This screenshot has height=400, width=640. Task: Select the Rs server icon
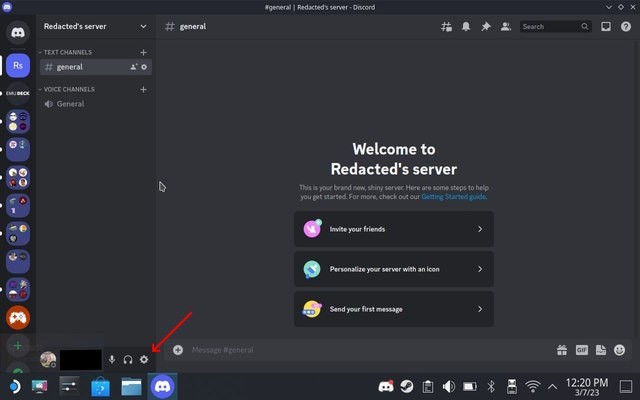coord(18,65)
